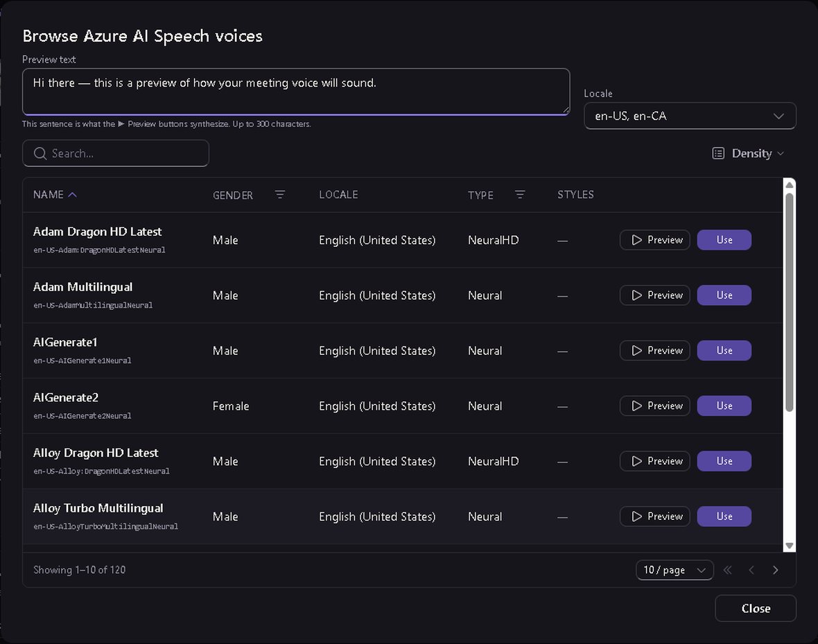Image resolution: width=818 pixels, height=644 pixels.
Task: Click the en-US-AdamMultilingualNeural identifier text
Action: tap(93, 305)
